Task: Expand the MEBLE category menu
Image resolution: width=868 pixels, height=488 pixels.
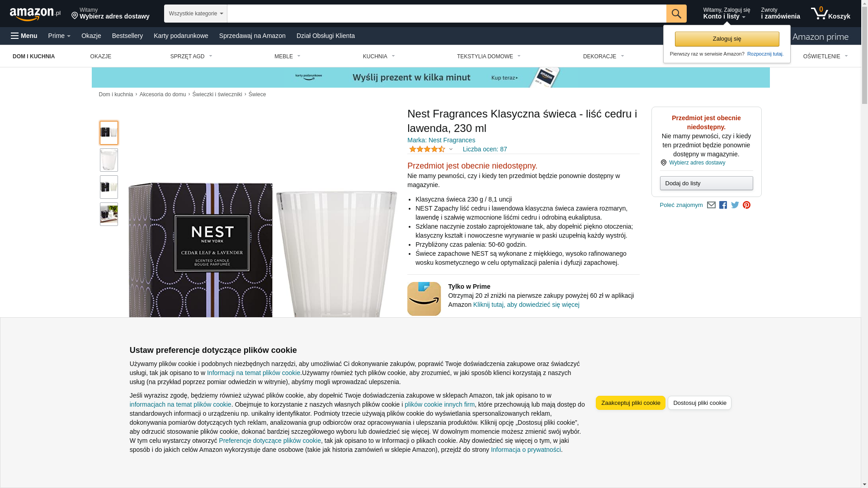Action: 288,56
